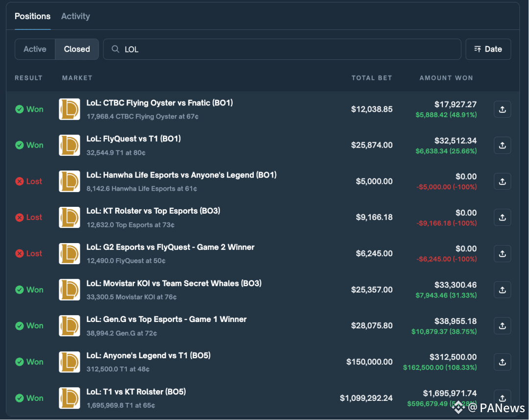Click share icon for G2 Esports vs FlyQuest
Image resolution: width=529 pixels, height=420 pixels.
[x=502, y=254]
